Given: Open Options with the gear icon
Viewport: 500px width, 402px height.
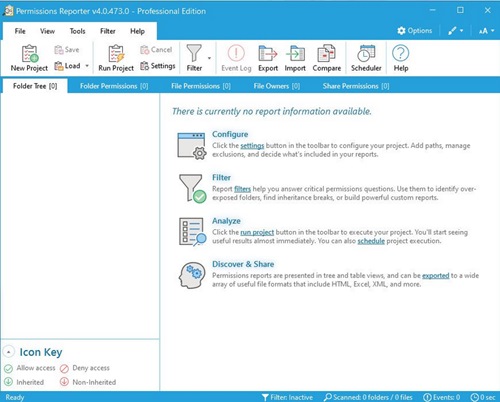Looking at the screenshot, I should [415, 31].
